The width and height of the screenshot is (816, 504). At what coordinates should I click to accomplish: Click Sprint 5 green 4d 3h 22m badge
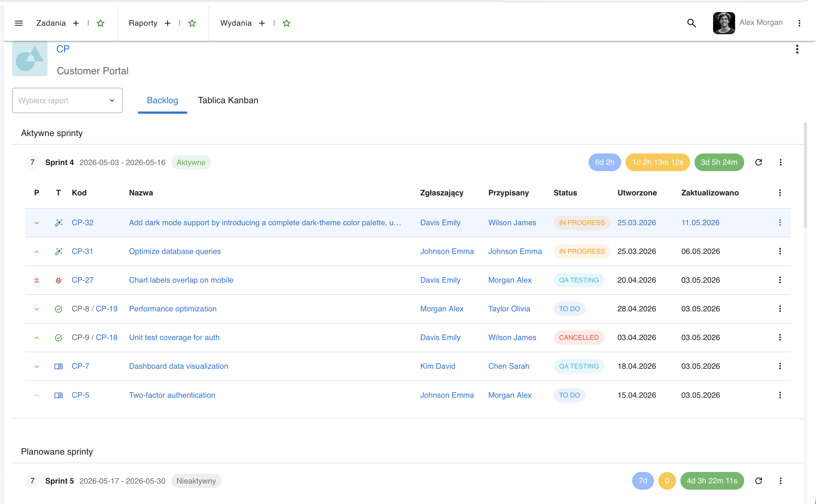point(712,481)
